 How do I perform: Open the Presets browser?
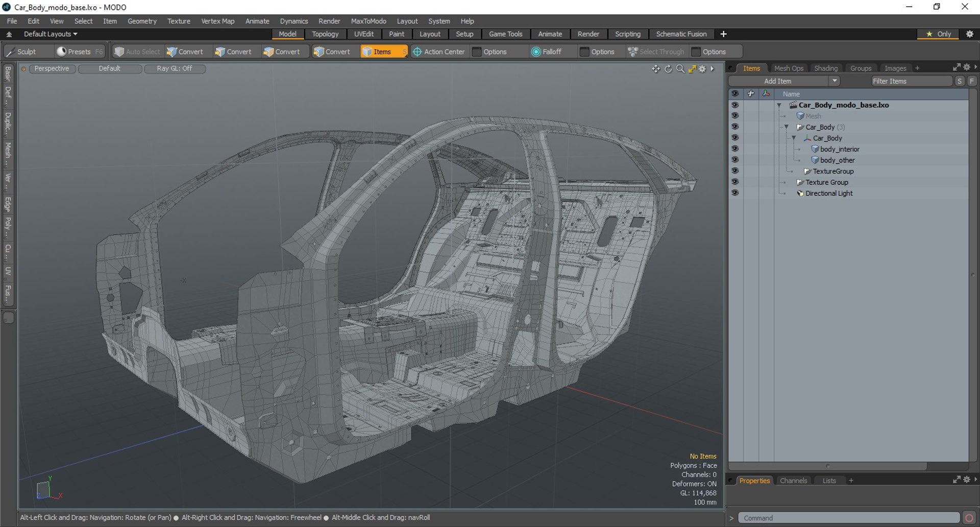79,52
